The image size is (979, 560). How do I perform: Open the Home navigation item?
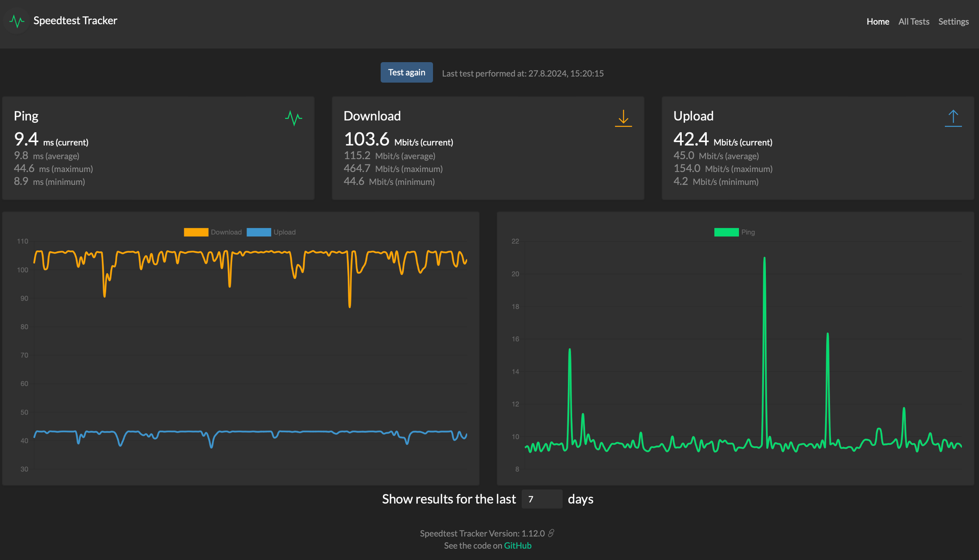pos(878,21)
